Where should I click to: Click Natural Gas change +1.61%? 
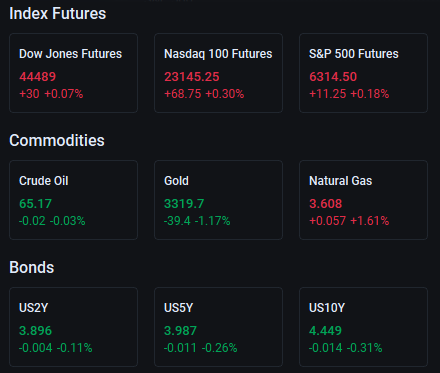point(369,221)
